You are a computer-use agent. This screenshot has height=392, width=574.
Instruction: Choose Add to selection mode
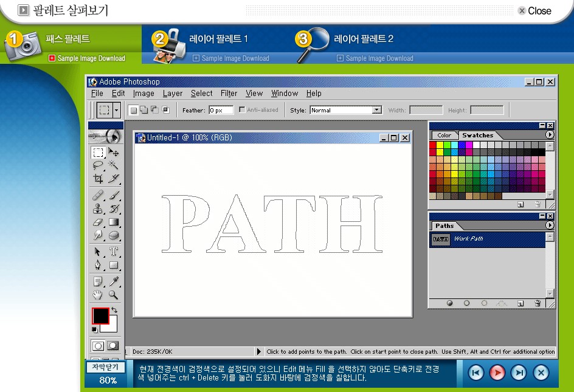(144, 110)
